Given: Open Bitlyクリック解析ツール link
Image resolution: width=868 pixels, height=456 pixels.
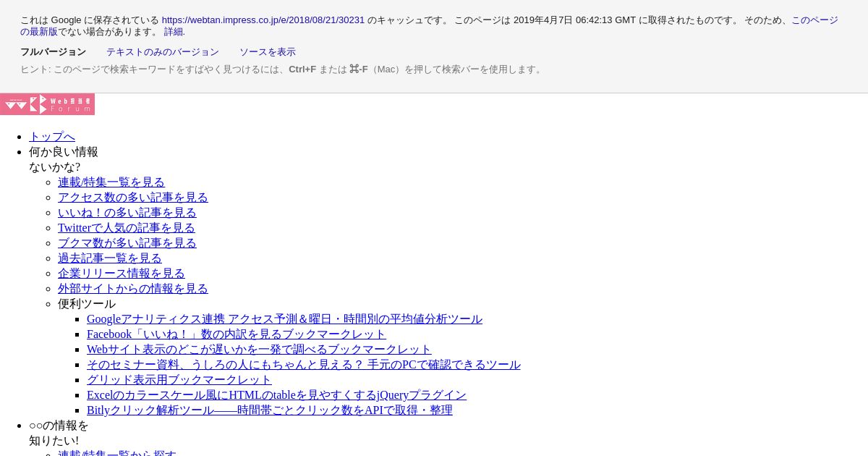Looking at the screenshot, I should 270,410.
